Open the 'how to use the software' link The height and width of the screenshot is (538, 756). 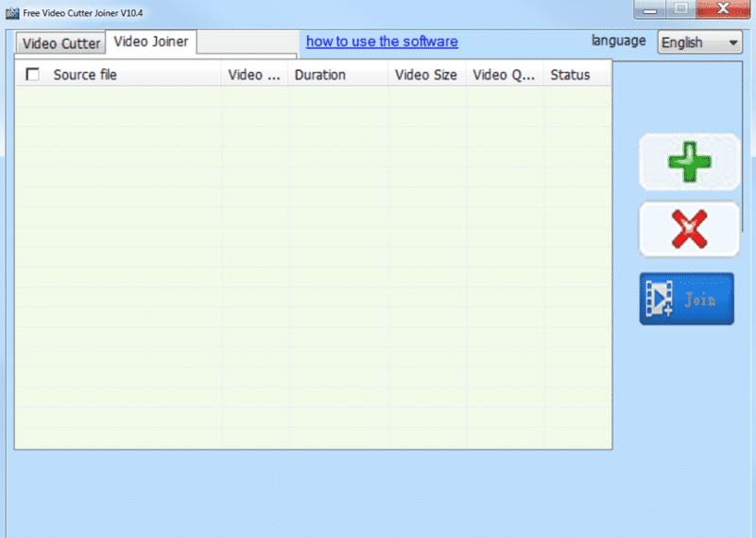click(382, 42)
